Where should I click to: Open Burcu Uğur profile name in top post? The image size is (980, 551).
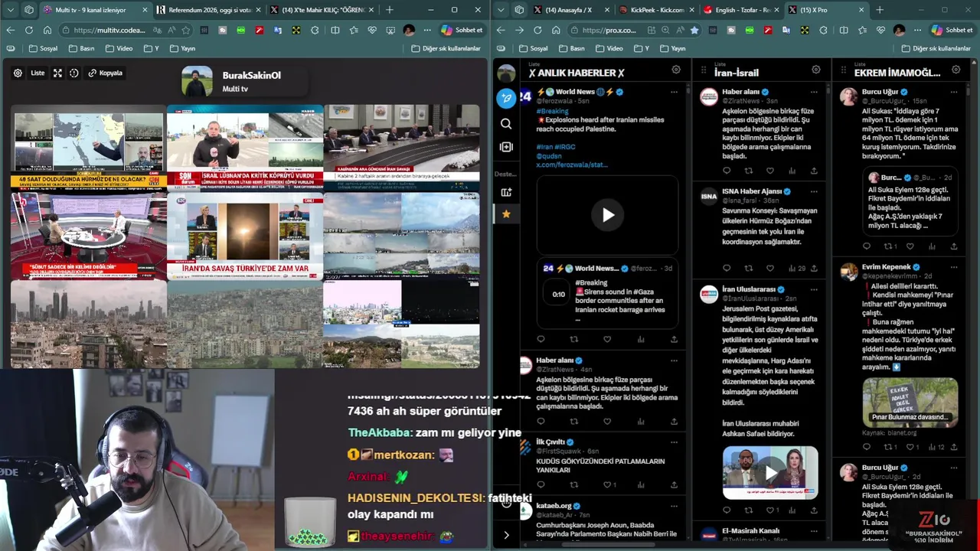[x=880, y=92]
